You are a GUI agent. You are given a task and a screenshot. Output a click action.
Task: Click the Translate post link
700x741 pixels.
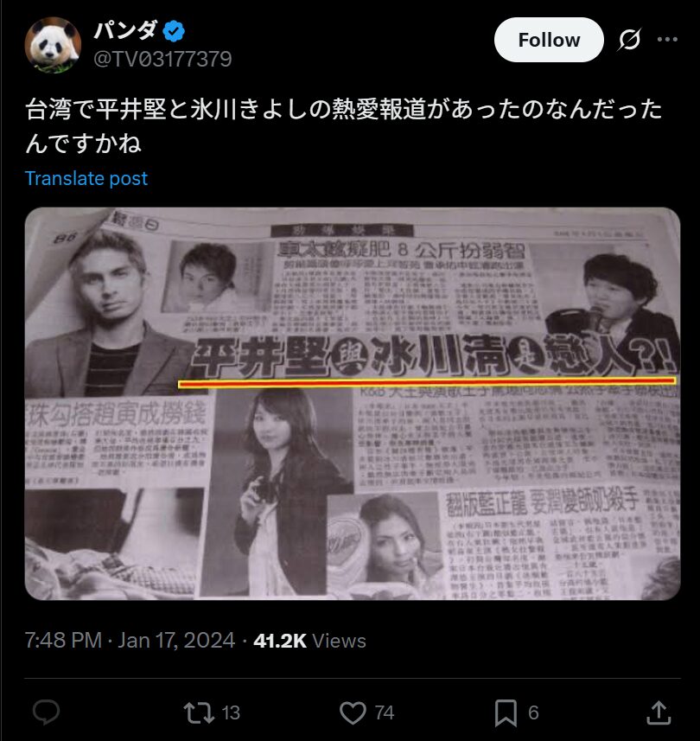pos(86,179)
